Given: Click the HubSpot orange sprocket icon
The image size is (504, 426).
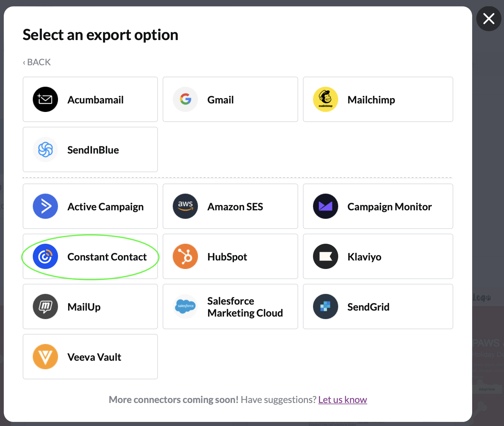Looking at the screenshot, I should click(185, 256).
